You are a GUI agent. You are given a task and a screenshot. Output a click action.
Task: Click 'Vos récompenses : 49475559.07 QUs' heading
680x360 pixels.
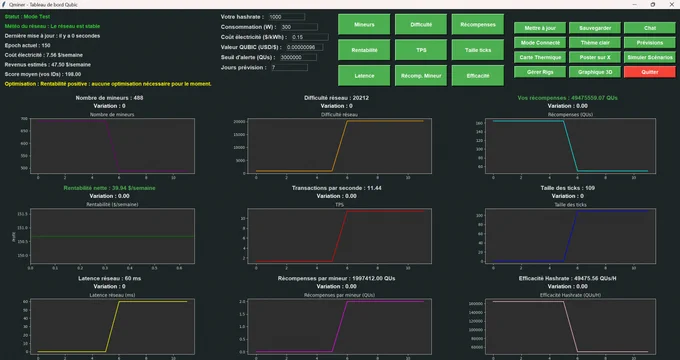[567, 98]
